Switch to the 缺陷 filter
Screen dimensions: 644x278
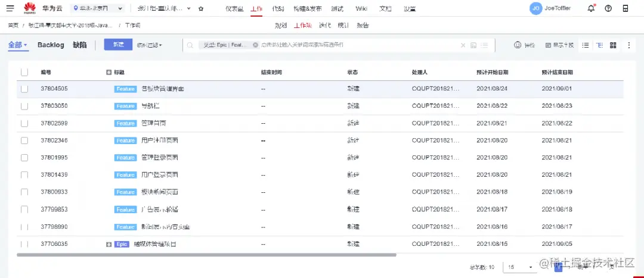(x=80, y=45)
